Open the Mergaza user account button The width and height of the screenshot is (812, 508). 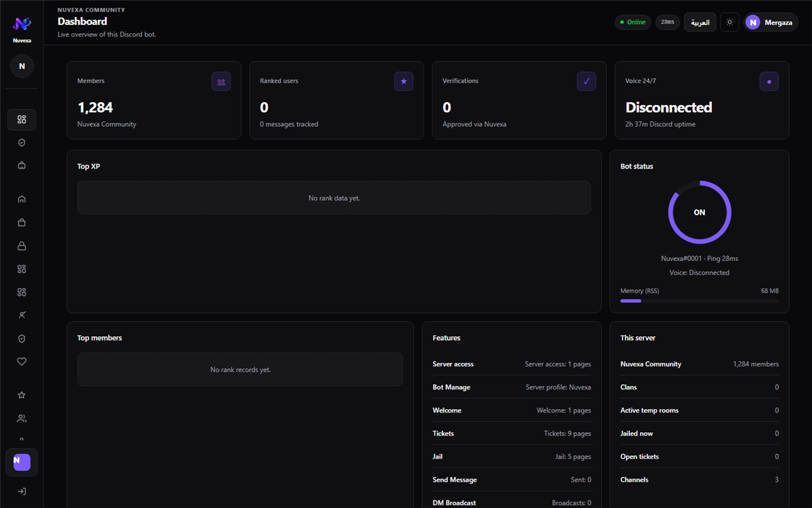pos(771,22)
